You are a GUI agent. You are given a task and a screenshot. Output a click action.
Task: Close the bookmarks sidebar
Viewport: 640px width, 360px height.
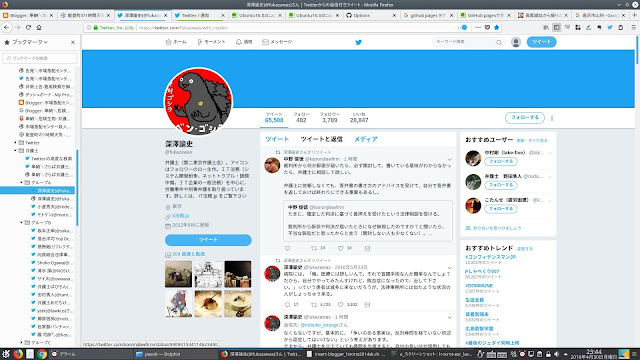click(x=73, y=42)
